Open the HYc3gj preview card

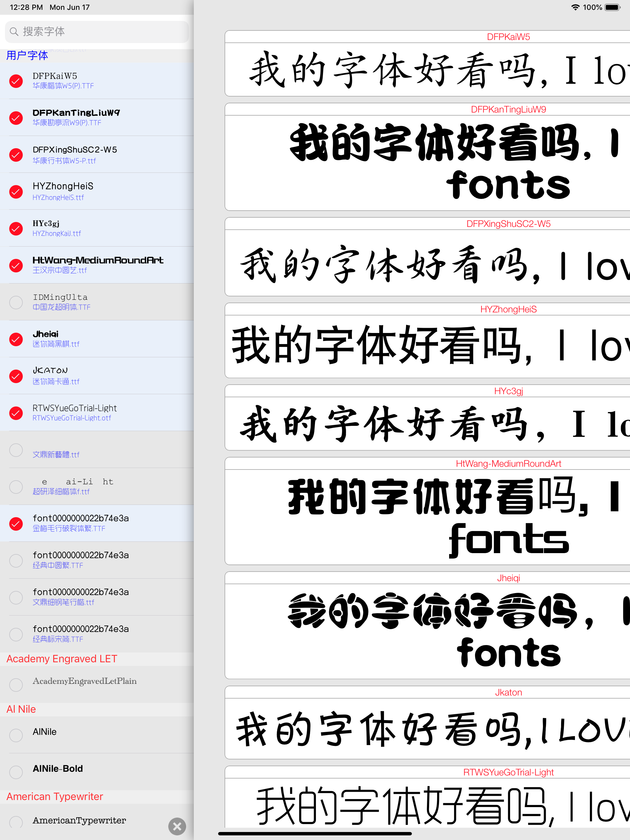(428, 417)
